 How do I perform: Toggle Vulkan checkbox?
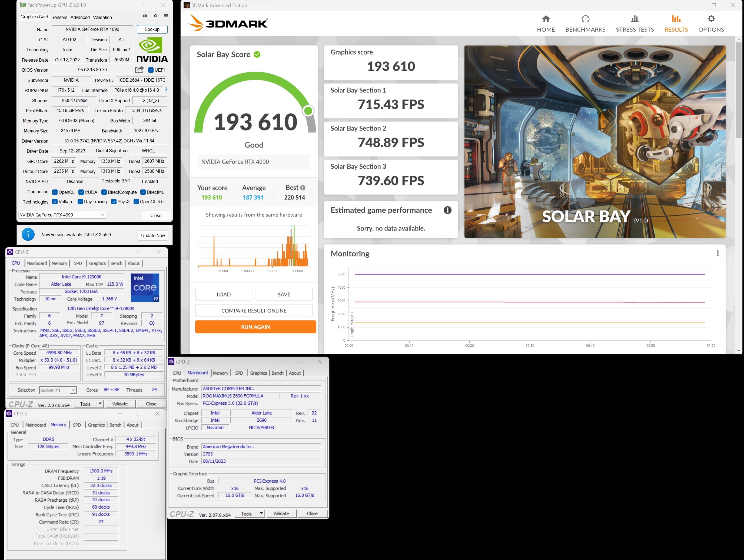(55, 202)
